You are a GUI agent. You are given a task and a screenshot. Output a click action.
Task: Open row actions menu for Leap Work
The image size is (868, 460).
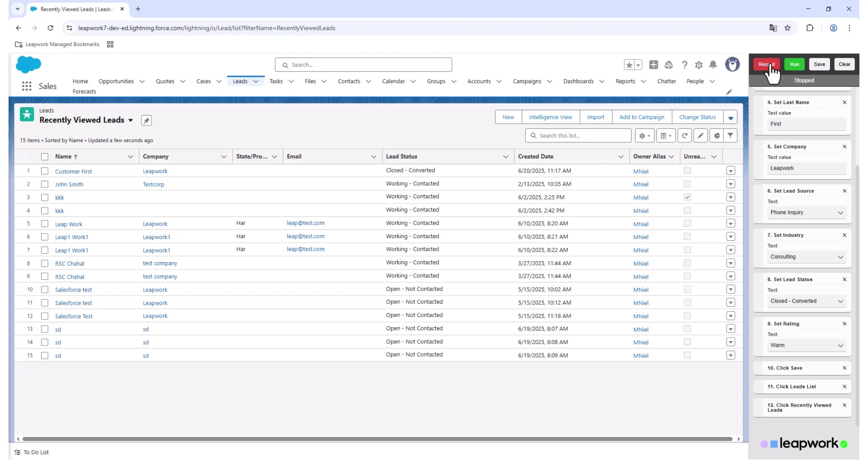point(731,224)
